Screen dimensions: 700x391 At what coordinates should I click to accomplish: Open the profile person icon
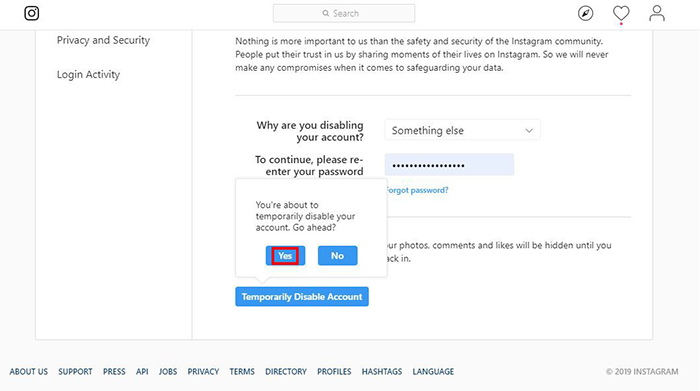coord(657,13)
